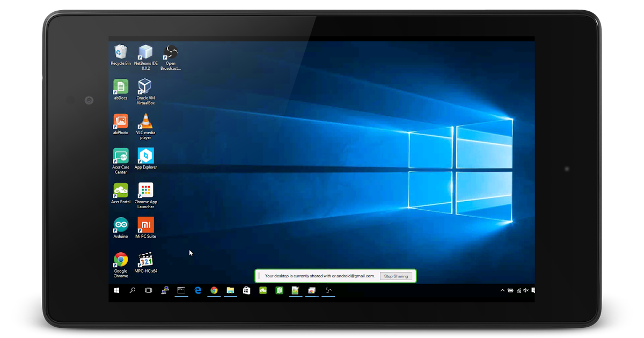Switch to Open Broadcaster on the taskbar
This screenshot has width=644, height=338.
point(328,290)
